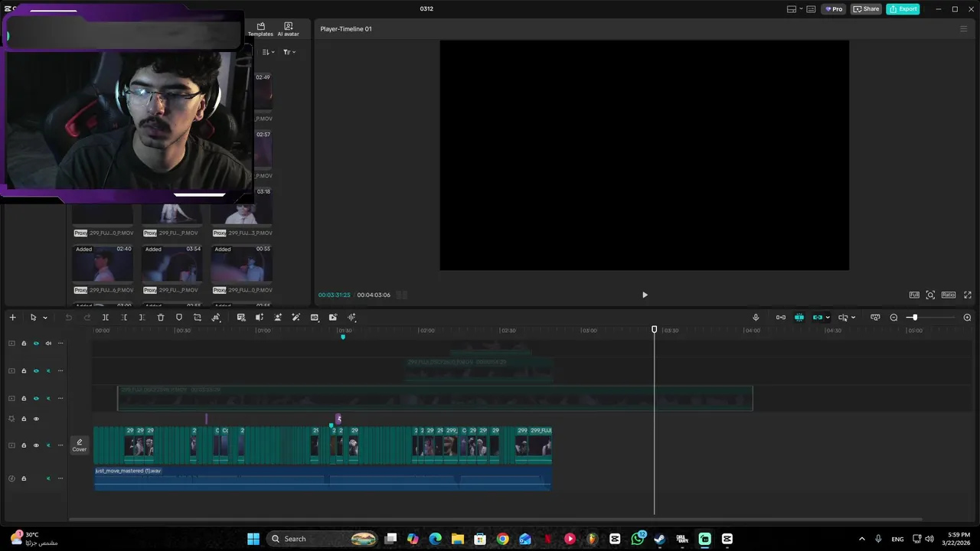Click the delete right of playhead icon

[142, 318]
